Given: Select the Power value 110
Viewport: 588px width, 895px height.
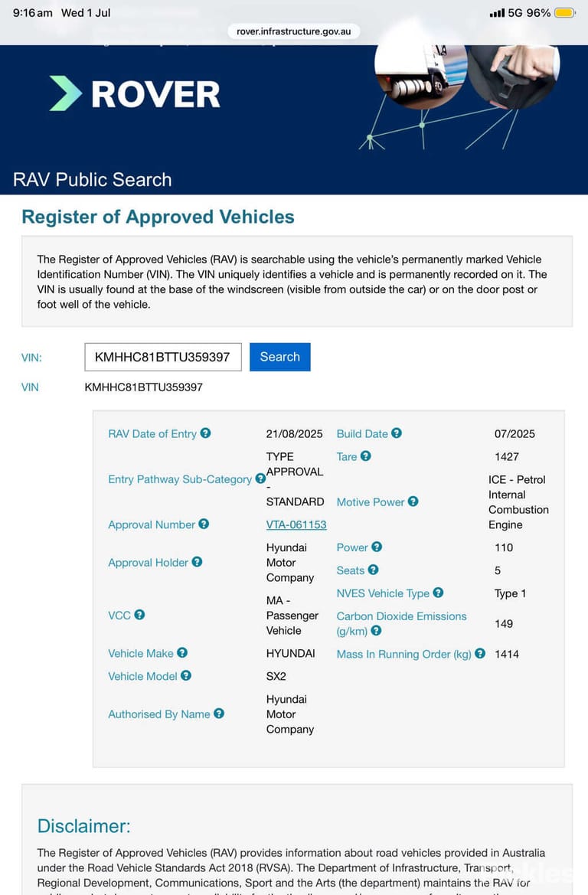Looking at the screenshot, I should [x=504, y=547].
